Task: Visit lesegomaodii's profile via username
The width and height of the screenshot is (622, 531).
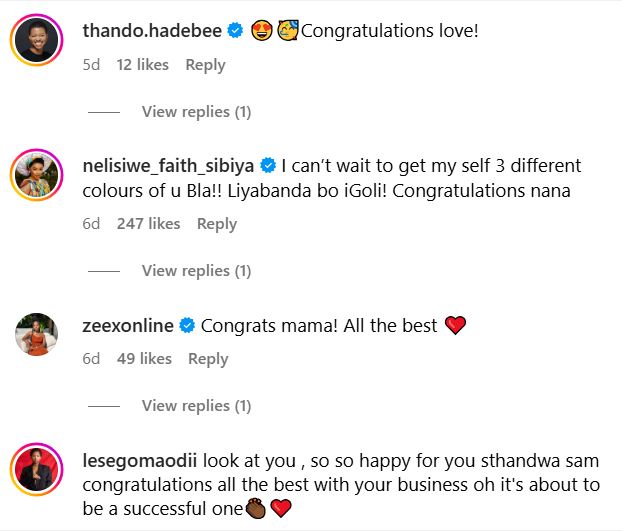Action: pyautogui.click(x=141, y=460)
